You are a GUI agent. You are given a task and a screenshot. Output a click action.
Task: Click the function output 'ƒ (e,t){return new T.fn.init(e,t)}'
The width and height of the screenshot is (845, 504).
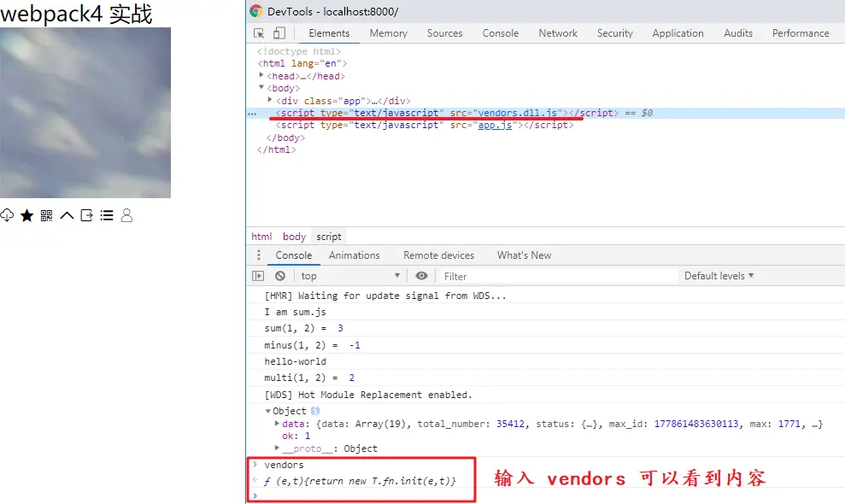click(x=360, y=481)
